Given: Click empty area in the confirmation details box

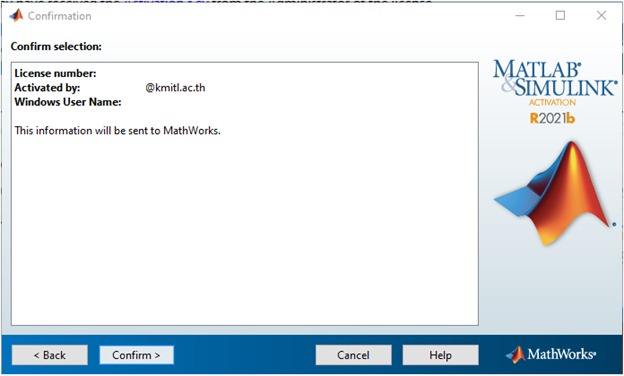Looking at the screenshot, I should click(244, 231).
